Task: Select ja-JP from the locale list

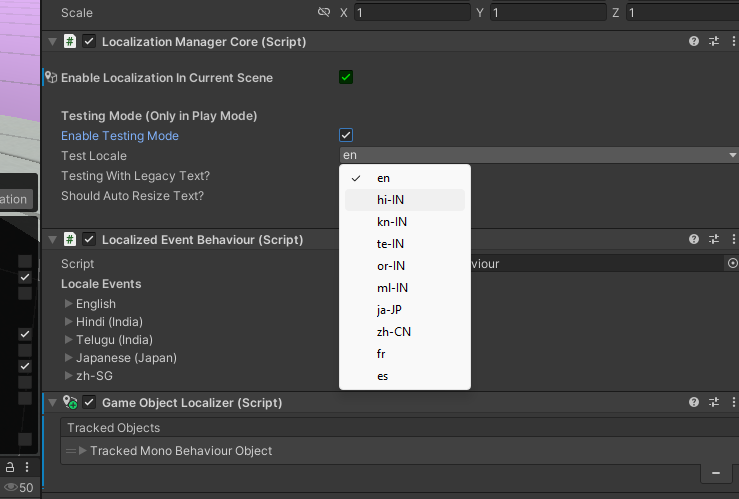Action: click(405, 310)
